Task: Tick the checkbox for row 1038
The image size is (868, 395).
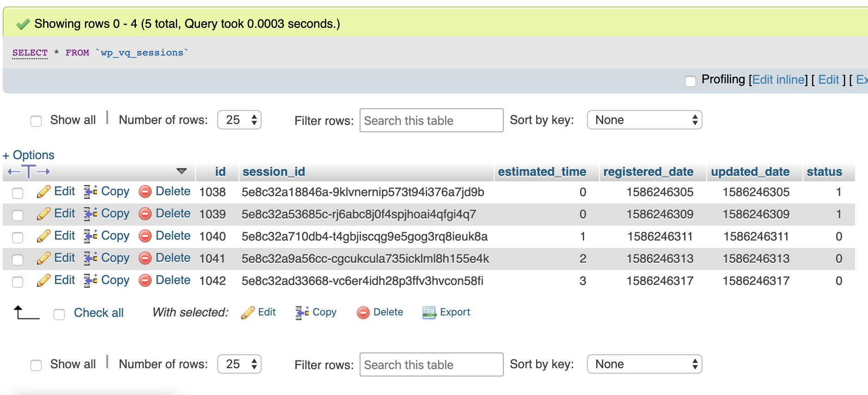Action: (18, 193)
